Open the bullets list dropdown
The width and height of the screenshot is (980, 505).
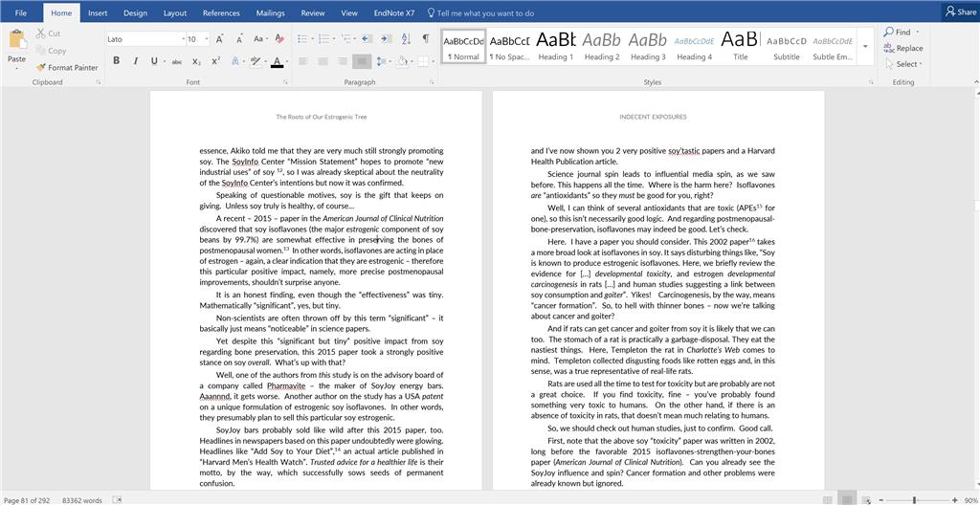click(x=312, y=39)
